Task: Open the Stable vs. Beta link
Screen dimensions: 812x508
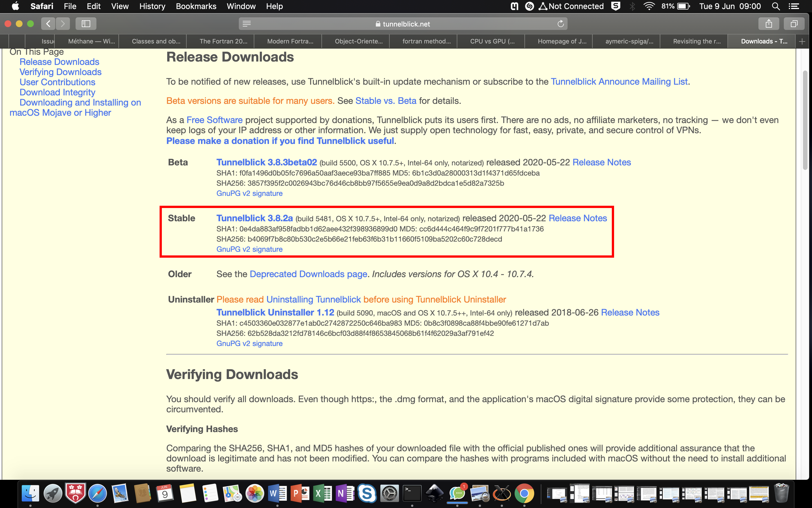Action: [385, 101]
